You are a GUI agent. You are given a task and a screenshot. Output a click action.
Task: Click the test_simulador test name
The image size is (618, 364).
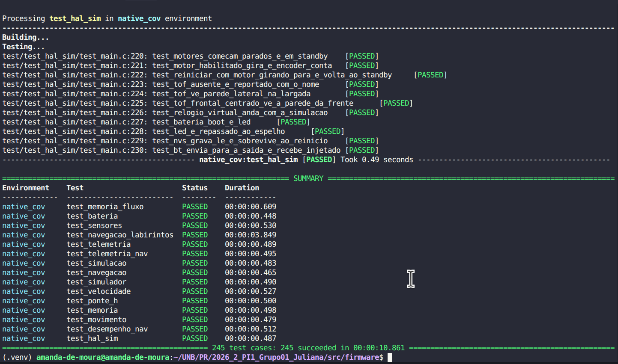(x=96, y=282)
